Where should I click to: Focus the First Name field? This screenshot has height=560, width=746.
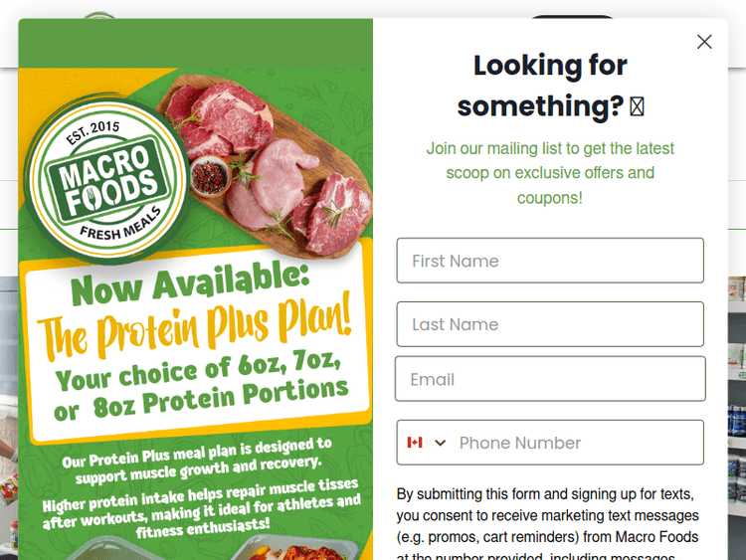pyautogui.click(x=550, y=261)
